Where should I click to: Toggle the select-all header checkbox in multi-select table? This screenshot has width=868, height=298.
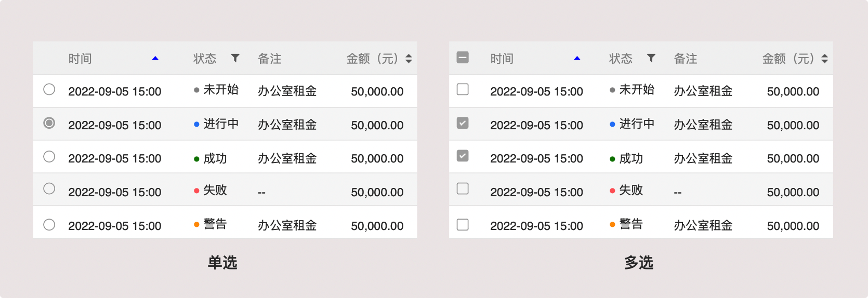tap(463, 58)
